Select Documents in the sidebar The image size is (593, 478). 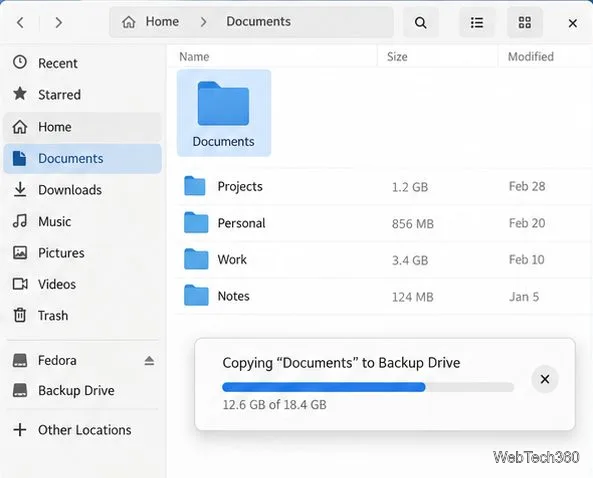(82, 158)
